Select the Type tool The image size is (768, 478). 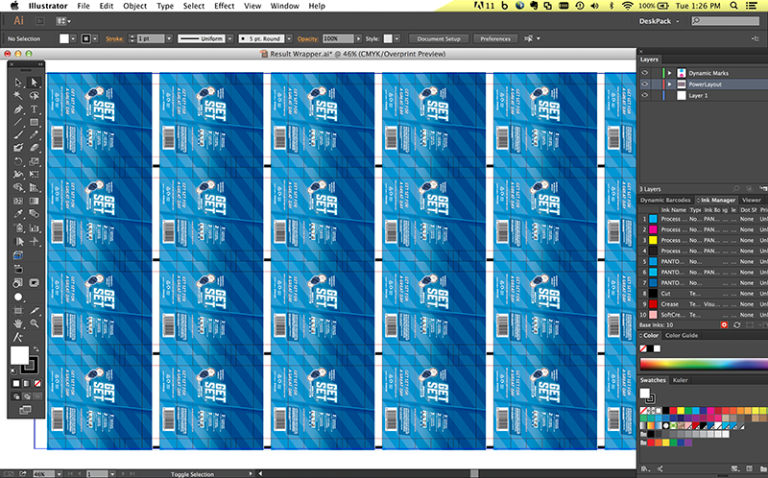coord(34,109)
